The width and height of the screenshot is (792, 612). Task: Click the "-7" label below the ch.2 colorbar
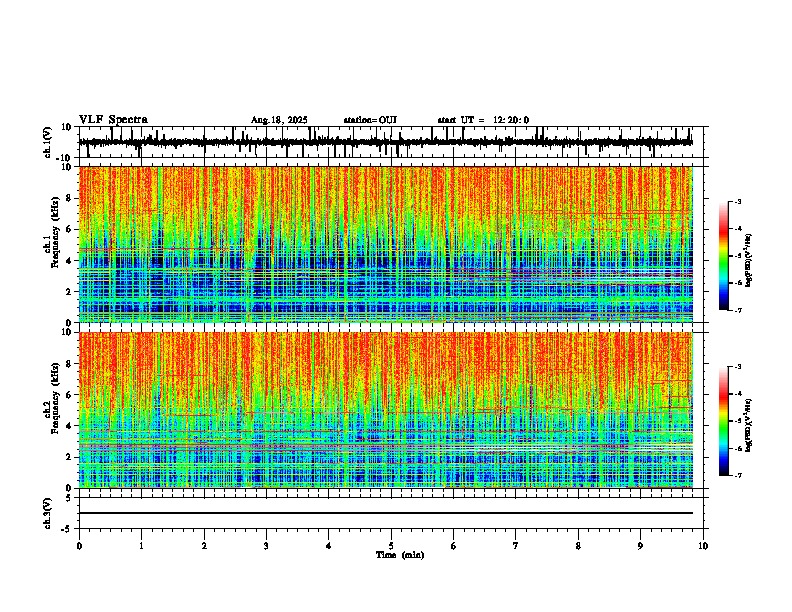tap(737, 475)
